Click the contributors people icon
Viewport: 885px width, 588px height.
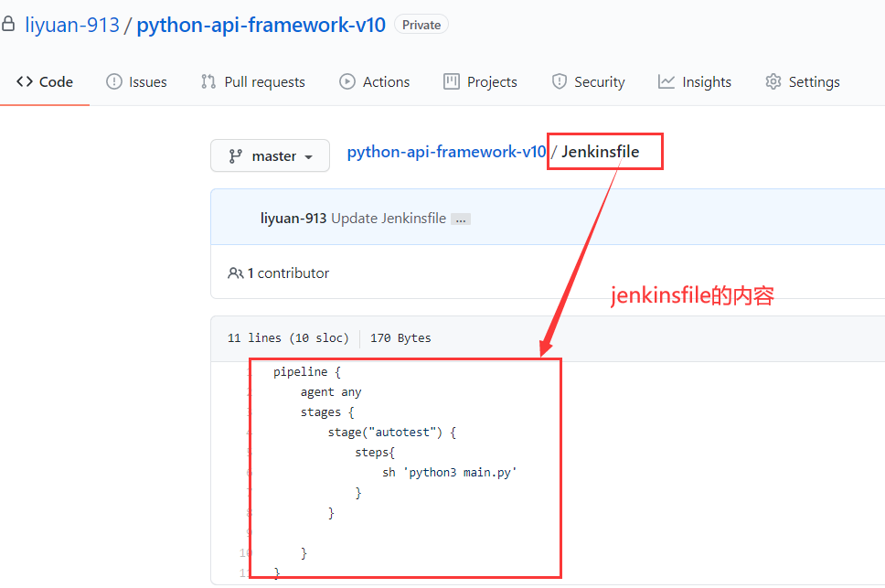(x=236, y=273)
